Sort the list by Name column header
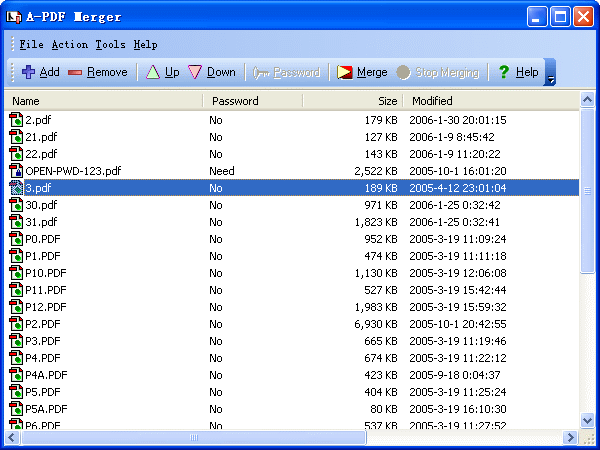This screenshot has width=600, height=450. click(x=104, y=101)
